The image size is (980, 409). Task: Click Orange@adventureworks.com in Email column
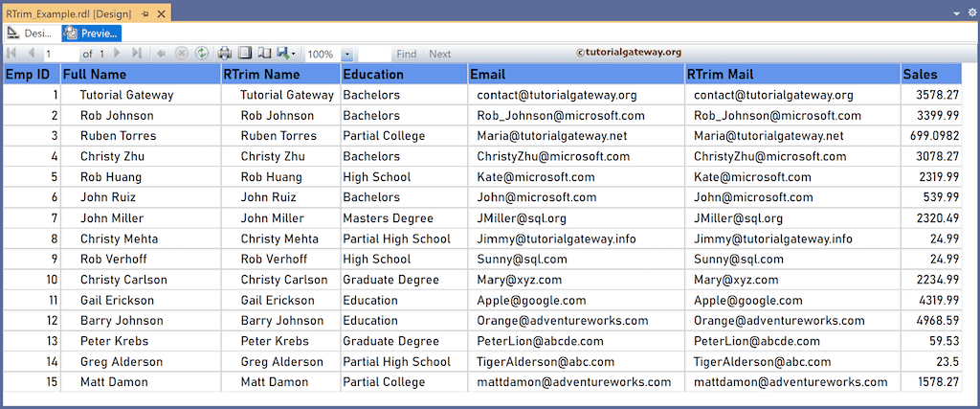[x=563, y=320]
